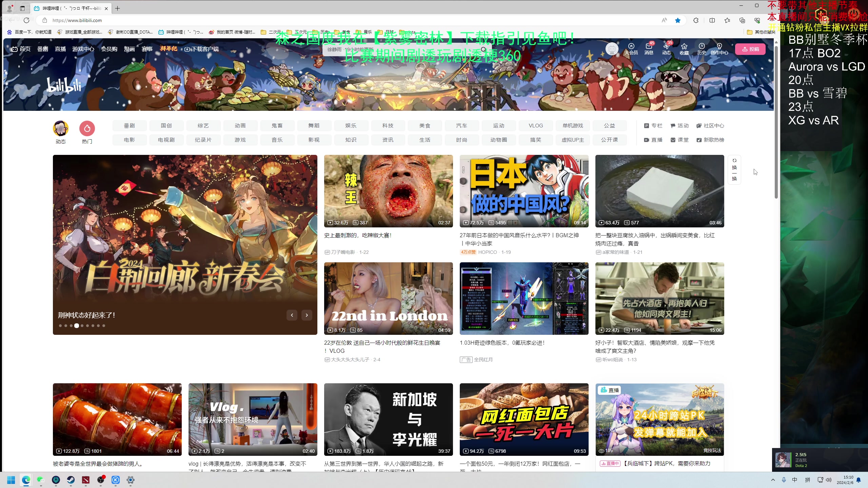Viewport: 868px width, 488px height.
Task: Toggle browser split screen icon
Action: point(712,20)
